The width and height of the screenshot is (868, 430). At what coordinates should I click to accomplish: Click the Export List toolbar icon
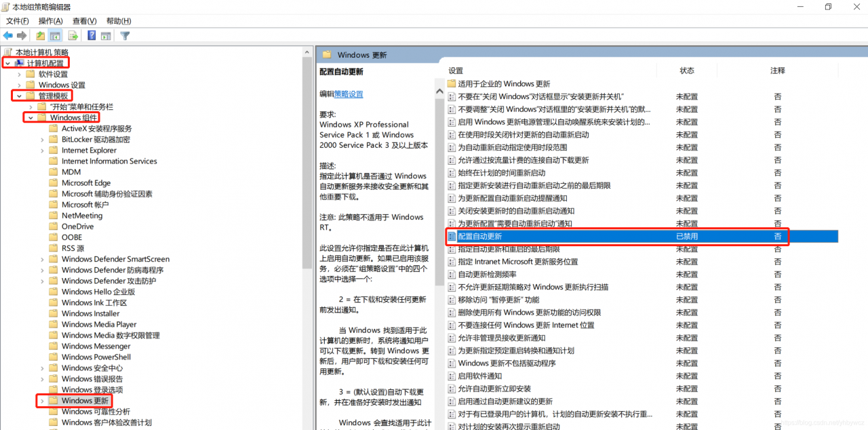click(x=73, y=36)
